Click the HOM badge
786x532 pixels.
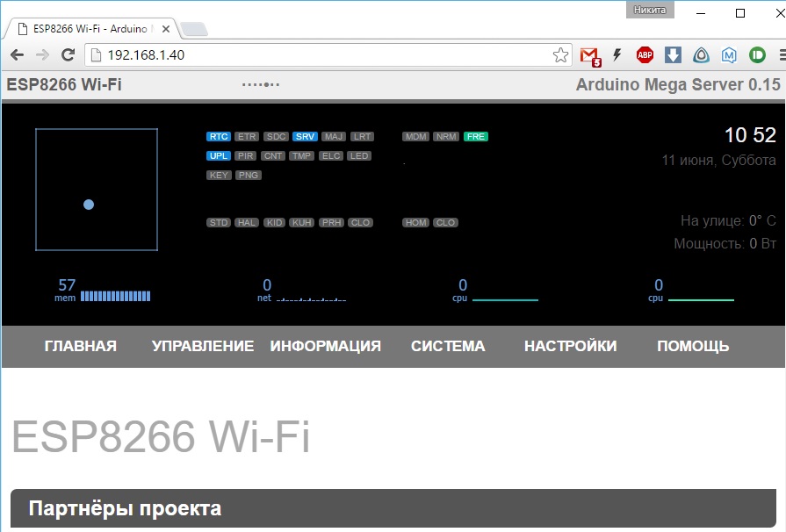[416, 223]
